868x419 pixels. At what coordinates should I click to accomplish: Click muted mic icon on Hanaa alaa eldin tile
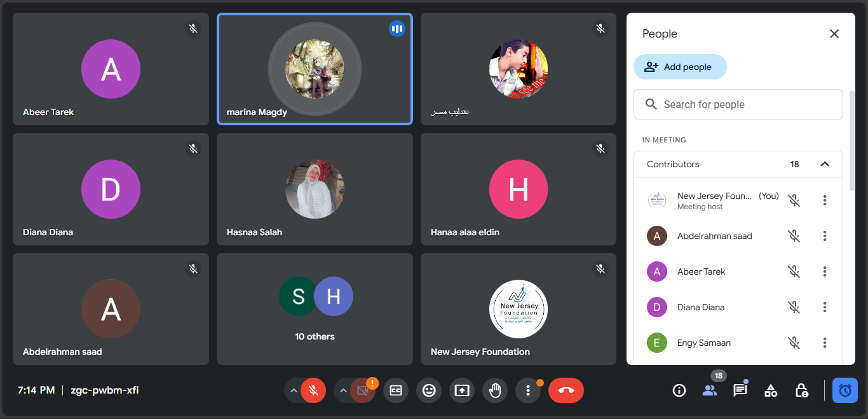(600, 149)
